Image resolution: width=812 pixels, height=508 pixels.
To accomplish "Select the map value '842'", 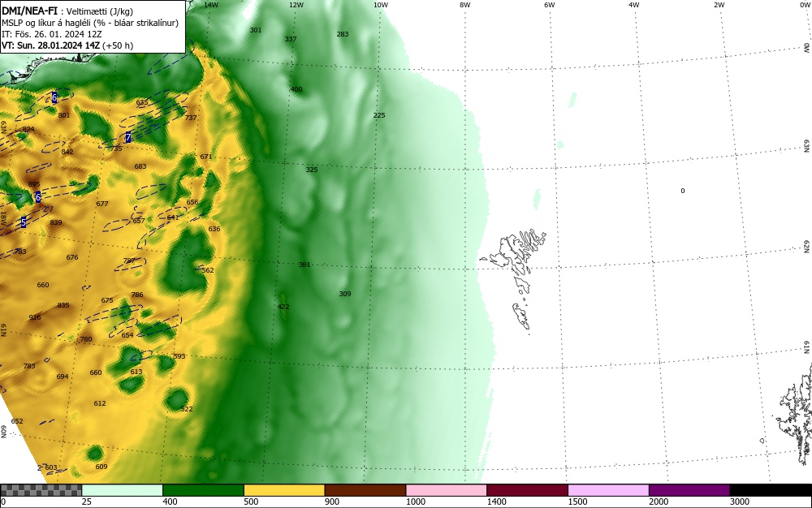I will click(67, 152).
